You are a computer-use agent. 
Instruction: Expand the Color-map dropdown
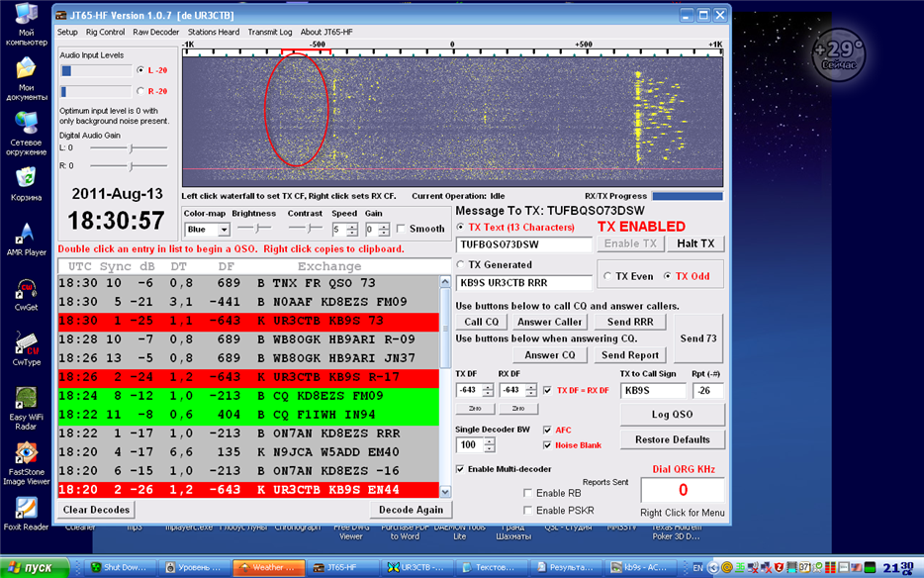[x=223, y=230]
